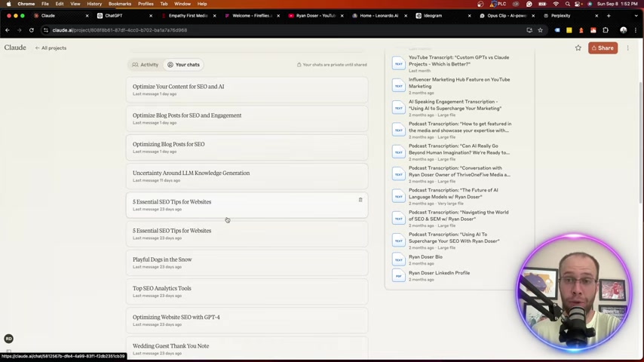
Task: Go back to All projects
Action: (x=51, y=48)
